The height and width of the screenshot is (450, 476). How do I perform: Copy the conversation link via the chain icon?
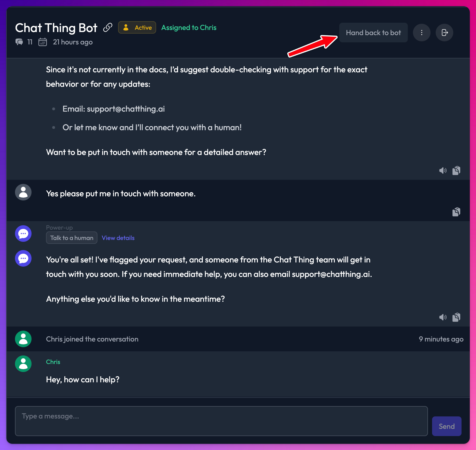tap(108, 27)
